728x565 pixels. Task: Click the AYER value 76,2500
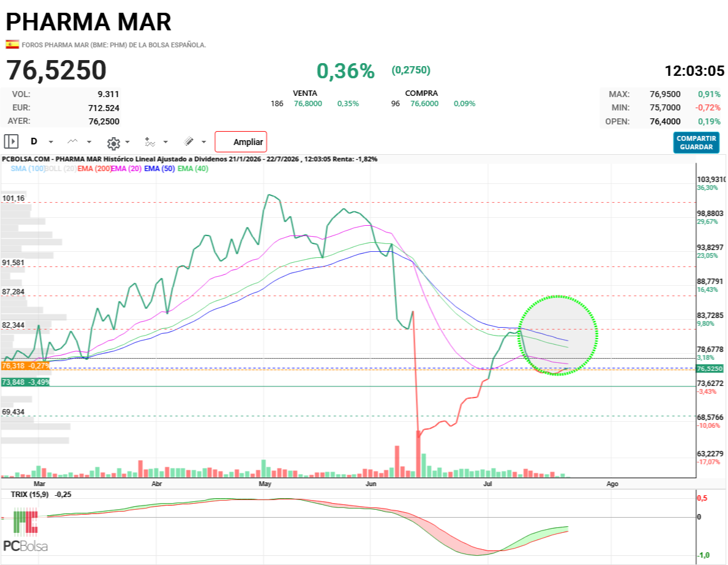coord(104,121)
